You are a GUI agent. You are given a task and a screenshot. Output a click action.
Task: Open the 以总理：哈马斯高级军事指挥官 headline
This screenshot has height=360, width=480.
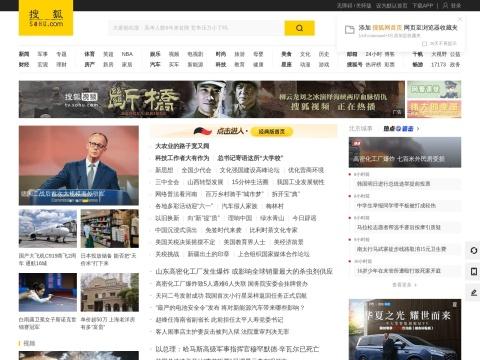(x=237, y=349)
